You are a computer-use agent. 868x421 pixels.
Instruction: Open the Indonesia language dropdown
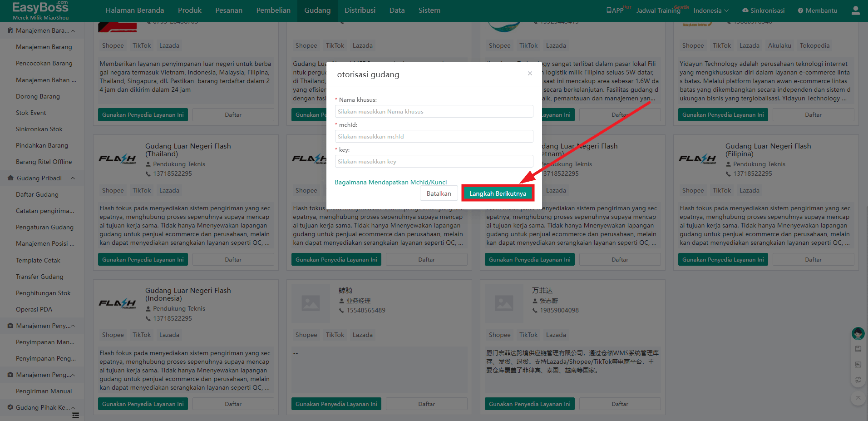click(711, 10)
